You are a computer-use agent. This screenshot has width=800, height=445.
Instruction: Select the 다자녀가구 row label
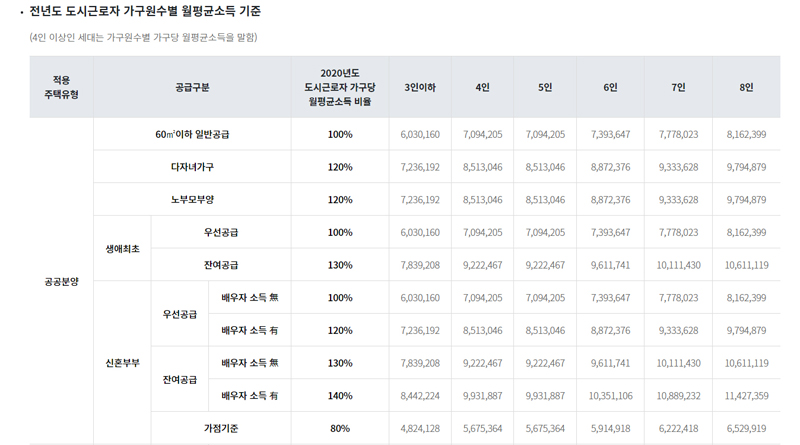(x=192, y=167)
